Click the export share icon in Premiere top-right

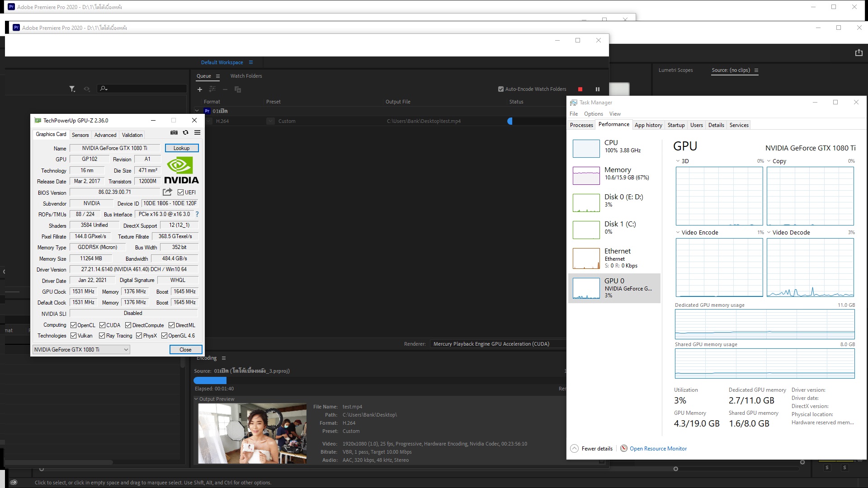coord(859,52)
